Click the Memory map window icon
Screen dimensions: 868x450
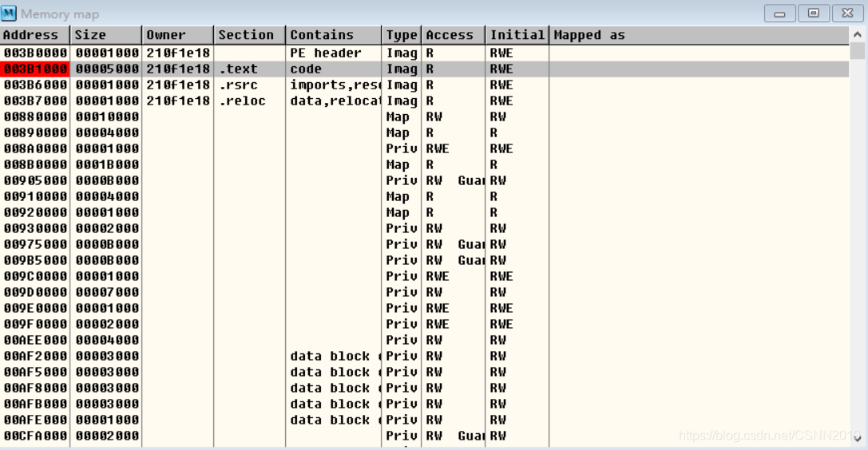[x=8, y=14]
